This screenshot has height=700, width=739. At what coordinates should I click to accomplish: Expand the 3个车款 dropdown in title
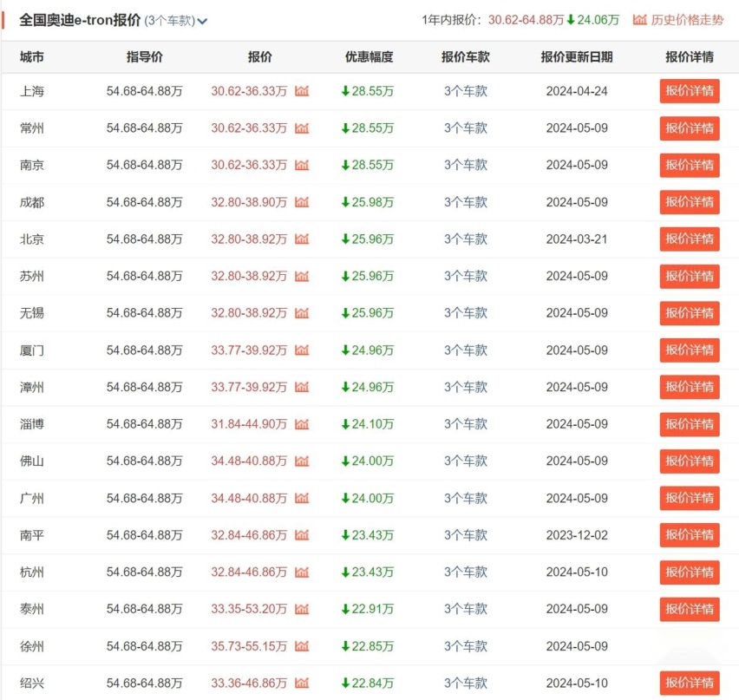tap(176, 21)
